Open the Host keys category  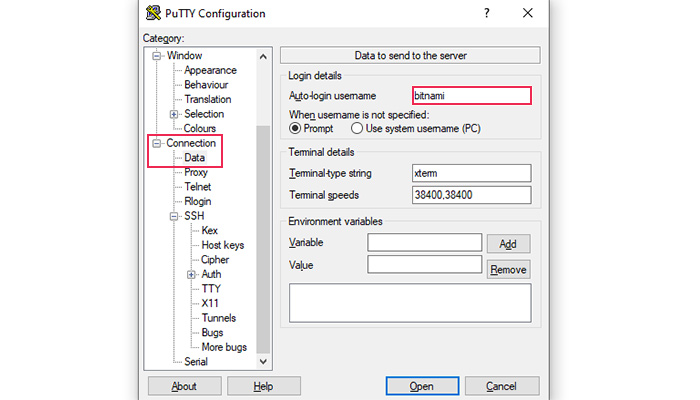pyautogui.click(x=223, y=245)
